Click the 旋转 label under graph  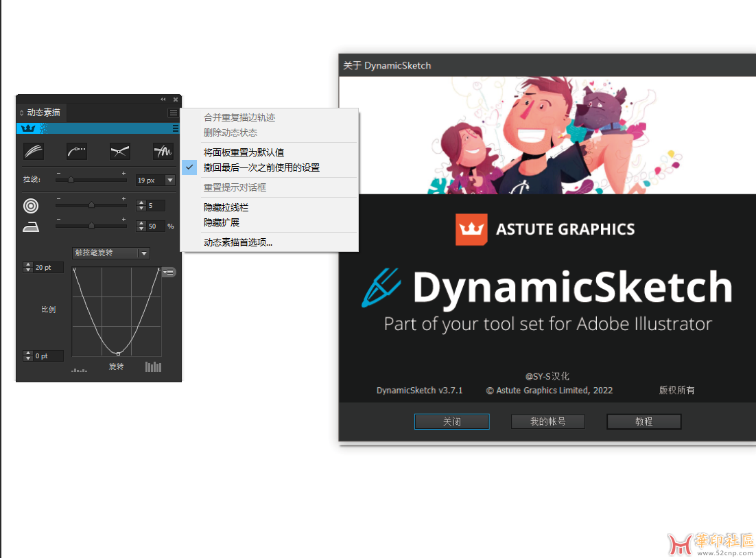(x=116, y=367)
